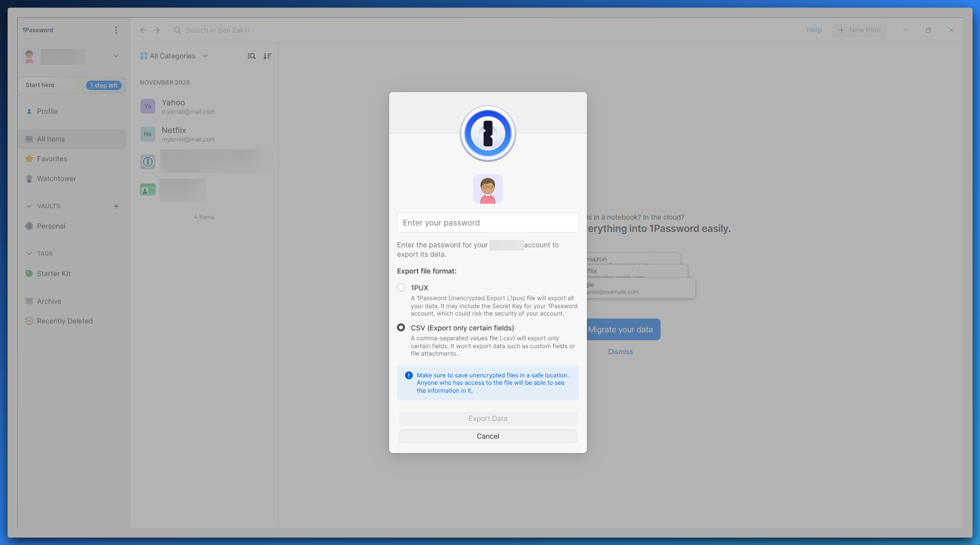Click the forward navigation arrow
This screenshot has height=545, width=980.
(x=157, y=30)
